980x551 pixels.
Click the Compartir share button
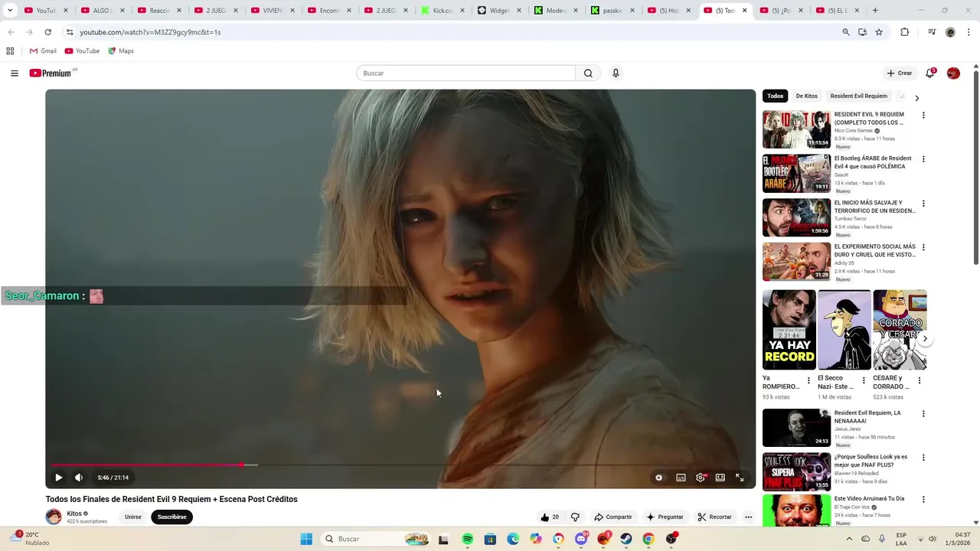(x=613, y=517)
